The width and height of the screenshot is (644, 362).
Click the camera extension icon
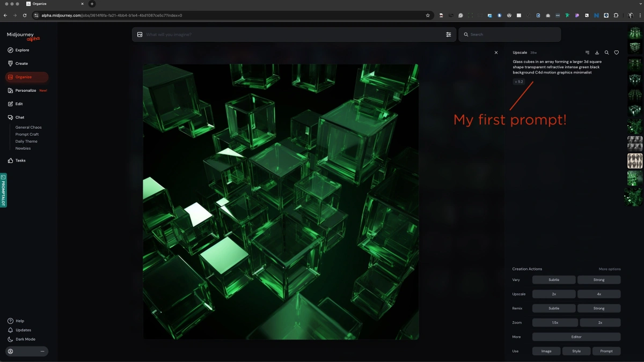click(548, 16)
